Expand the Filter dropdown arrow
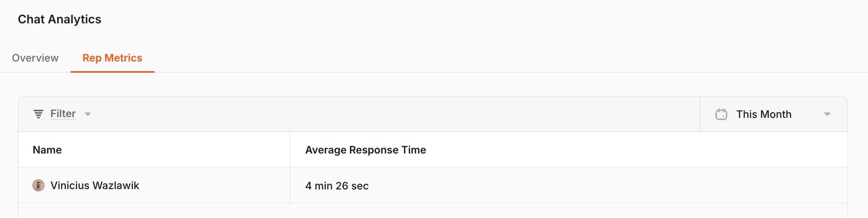This screenshot has height=218, width=868. [88, 114]
